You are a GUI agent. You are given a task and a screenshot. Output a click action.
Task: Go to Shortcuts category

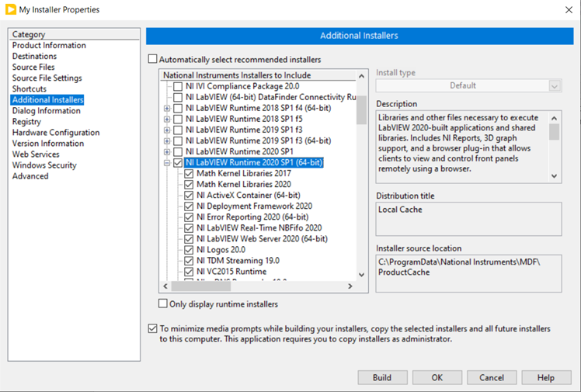[x=30, y=88]
